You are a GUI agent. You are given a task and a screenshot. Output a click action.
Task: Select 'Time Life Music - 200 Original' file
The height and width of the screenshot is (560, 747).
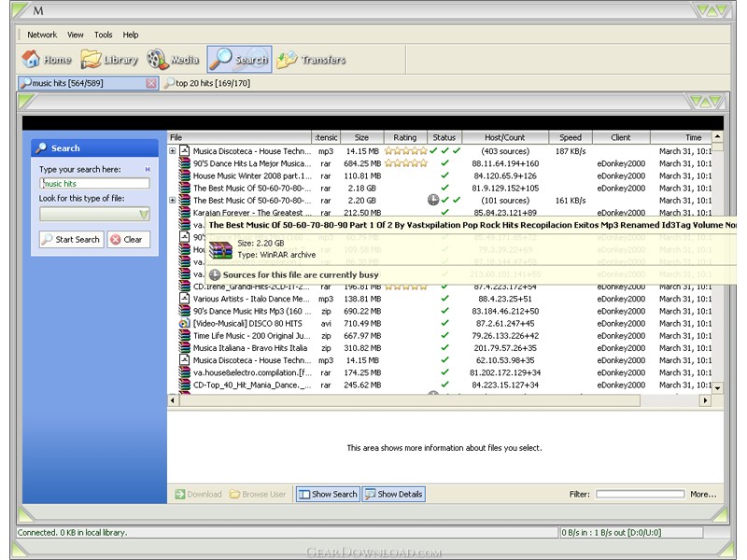pos(251,336)
